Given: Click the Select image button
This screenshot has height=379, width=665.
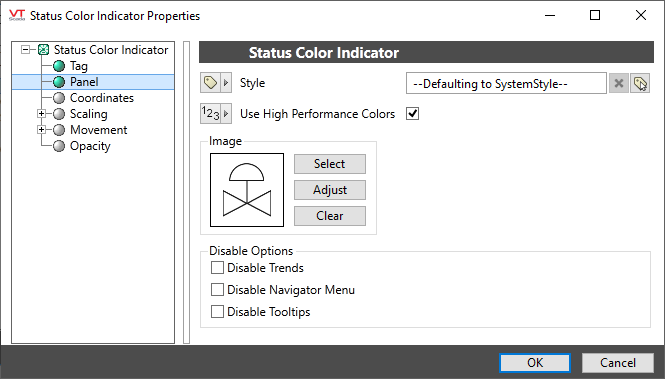Looking at the screenshot, I should pyautogui.click(x=330, y=164).
